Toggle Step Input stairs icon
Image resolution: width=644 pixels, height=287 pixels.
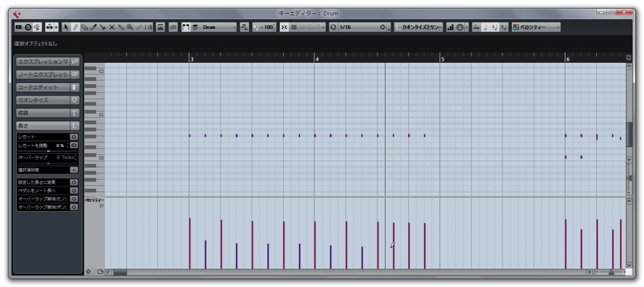coord(450,27)
